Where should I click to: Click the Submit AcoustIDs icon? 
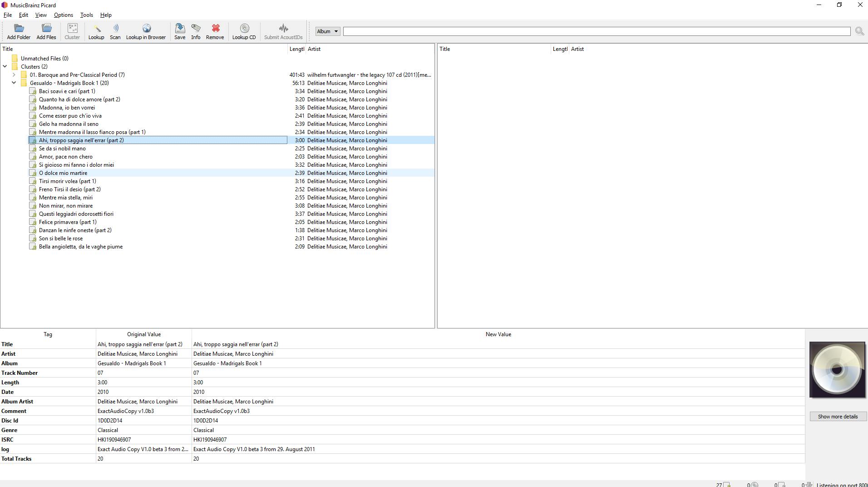point(283,29)
